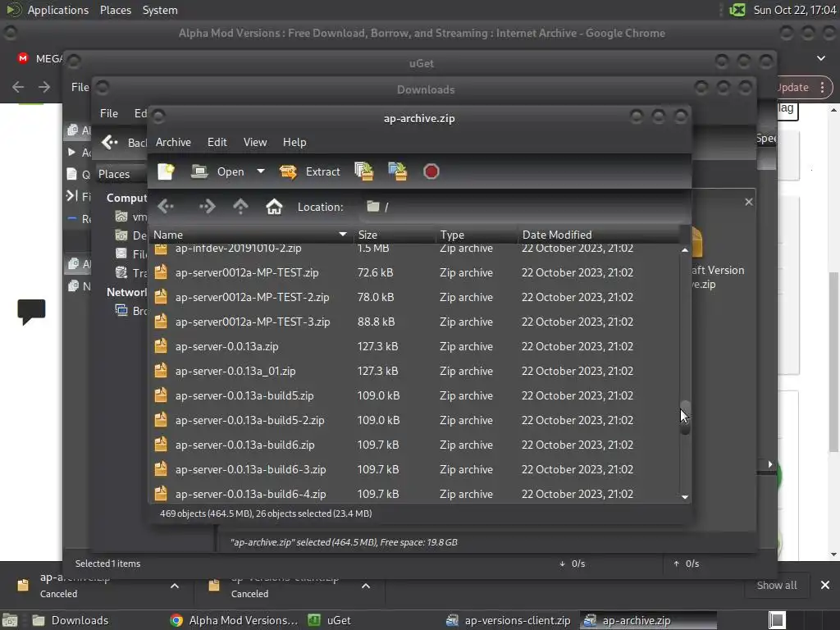Select ap-server-0.0.13a-build6-4.zip file row
Image resolution: width=840 pixels, height=630 pixels.
414,493
